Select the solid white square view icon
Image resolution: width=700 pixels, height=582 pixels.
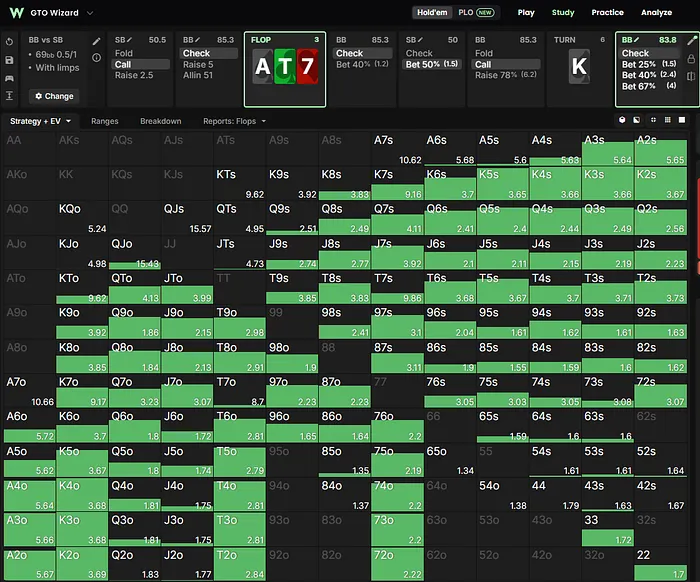click(682, 120)
